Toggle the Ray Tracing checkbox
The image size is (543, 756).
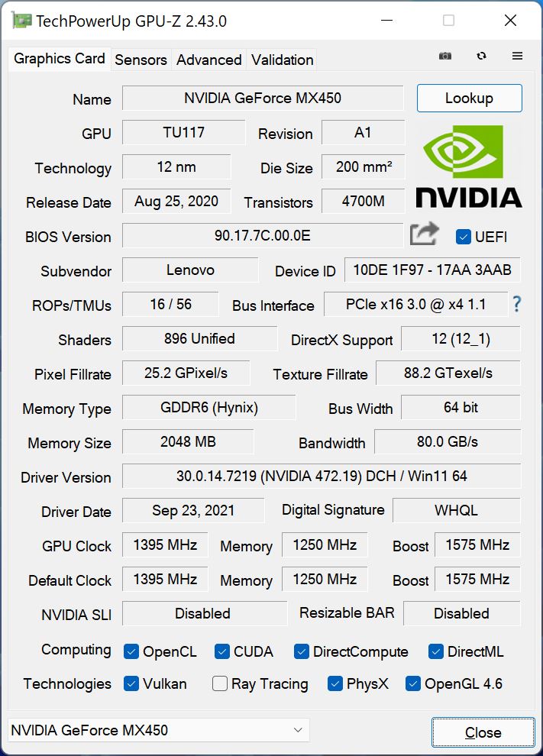(x=220, y=683)
